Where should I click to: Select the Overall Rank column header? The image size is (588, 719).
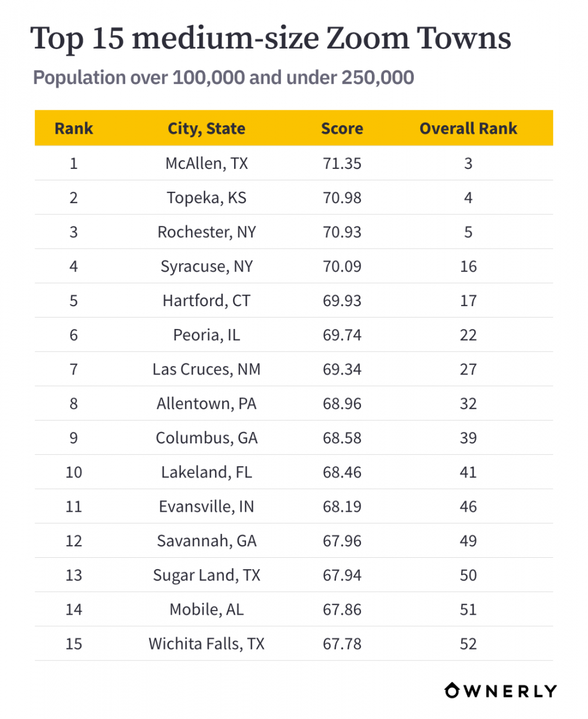click(x=468, y=128)
